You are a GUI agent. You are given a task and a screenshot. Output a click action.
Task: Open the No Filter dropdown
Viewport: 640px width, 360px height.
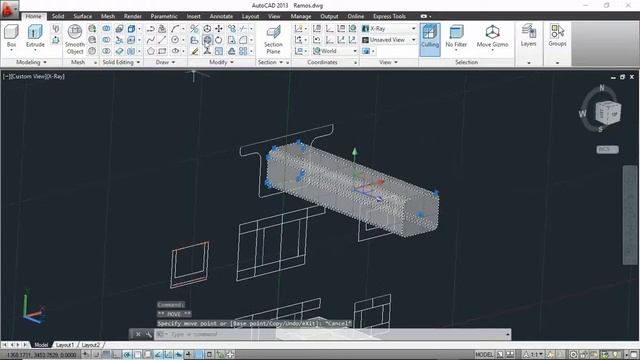[456, 36]
